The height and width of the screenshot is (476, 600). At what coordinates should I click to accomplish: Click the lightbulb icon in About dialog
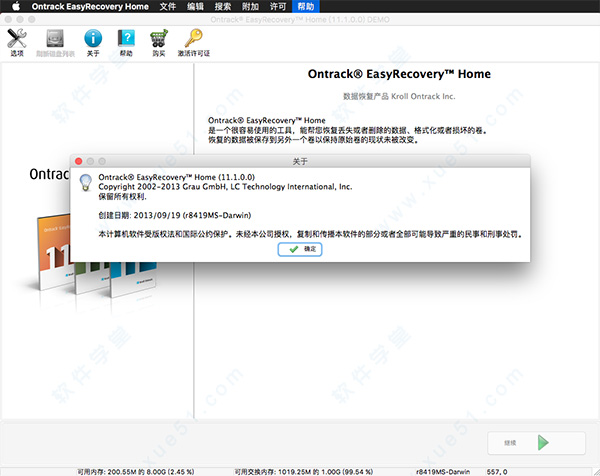pyautogui.click(x=85, y=182)
